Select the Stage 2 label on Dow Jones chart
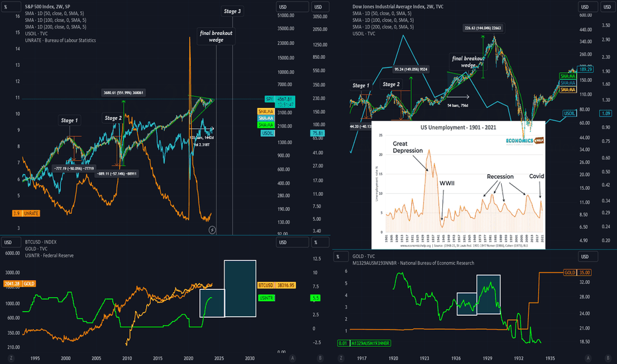Viewport: 617px width, 364px height. point(391,84)
